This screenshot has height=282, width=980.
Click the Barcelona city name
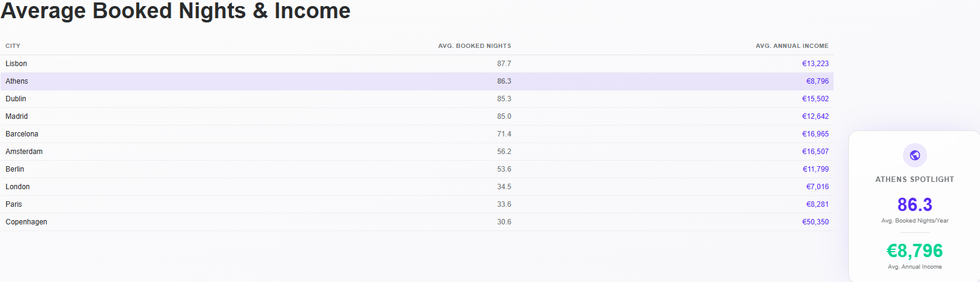(x=22, y=134)
